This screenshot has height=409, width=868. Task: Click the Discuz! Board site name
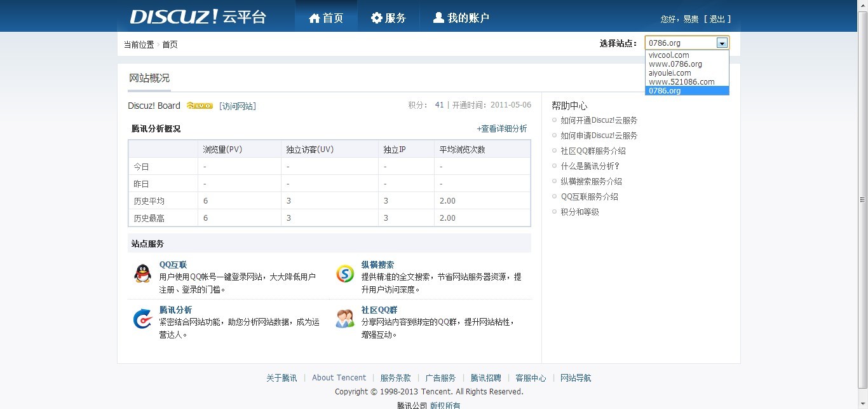[x=154, y=106]
